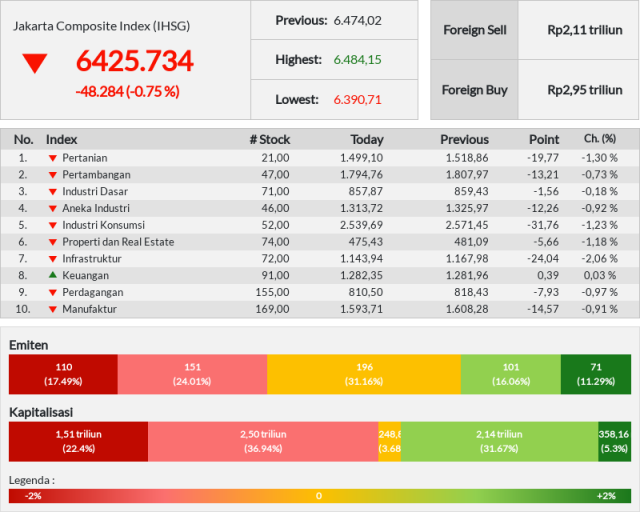Click the Pertambangan index name

click(x=96, y=175)
